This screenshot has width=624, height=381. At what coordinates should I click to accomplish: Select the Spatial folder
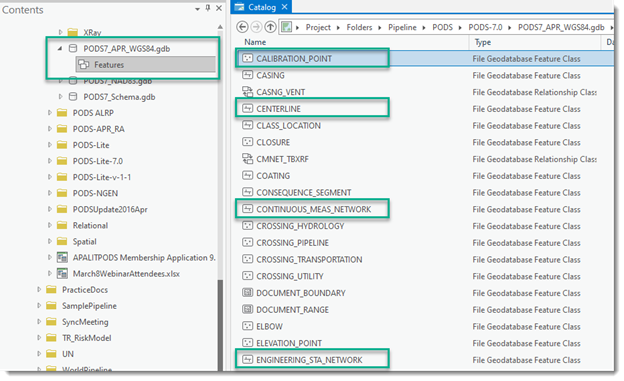[84, 241]
